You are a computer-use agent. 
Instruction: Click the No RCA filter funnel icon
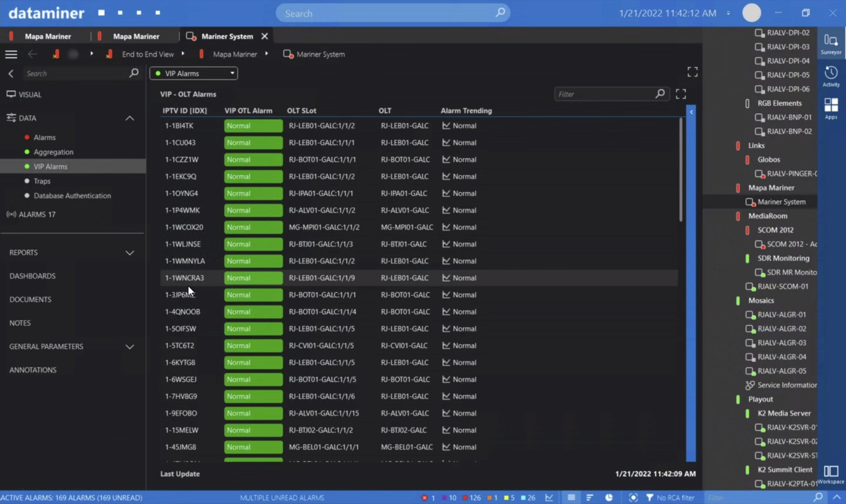(x=649, y=497)
